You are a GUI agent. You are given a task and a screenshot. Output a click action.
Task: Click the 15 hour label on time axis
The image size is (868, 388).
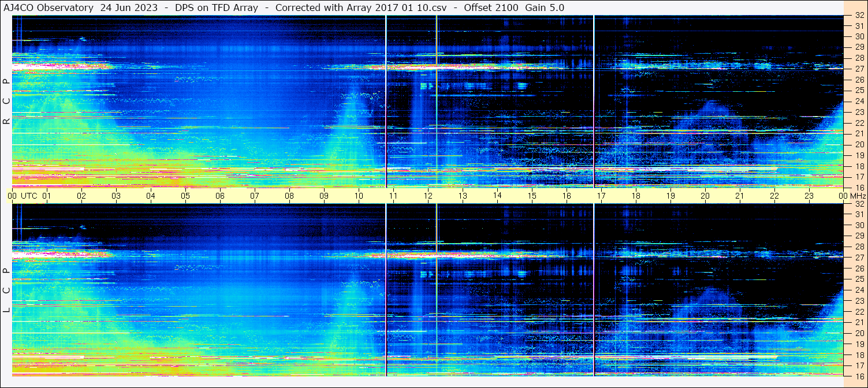[532, 196]
